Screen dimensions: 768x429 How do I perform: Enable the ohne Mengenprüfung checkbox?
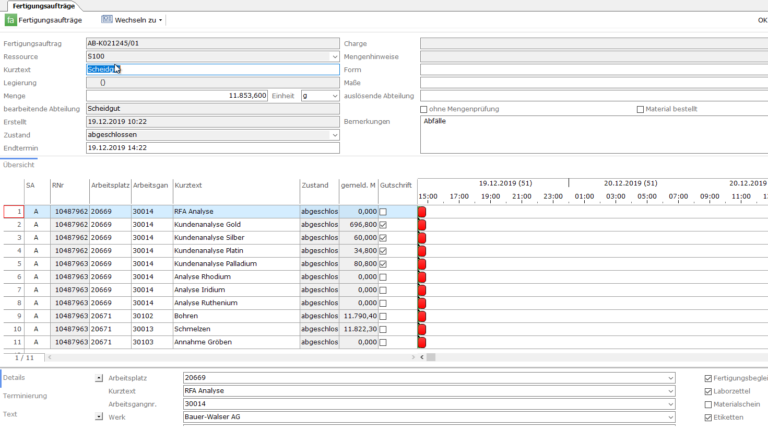coord(424,109)
